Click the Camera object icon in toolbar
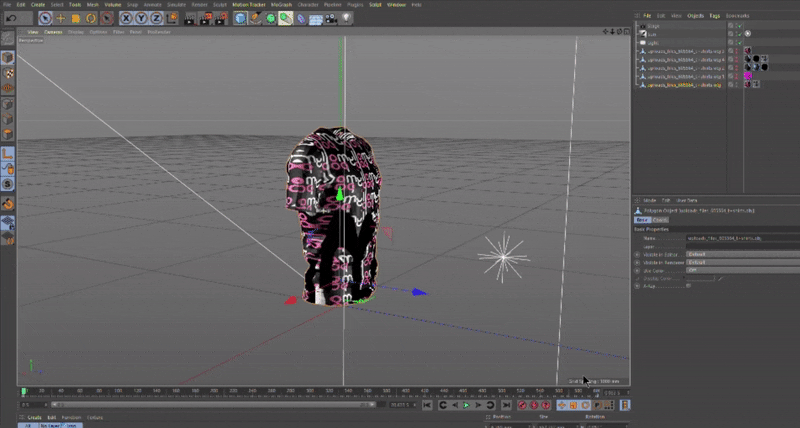Image resolution: width=800 pixels, height=428 pixels. coord(330,18)
